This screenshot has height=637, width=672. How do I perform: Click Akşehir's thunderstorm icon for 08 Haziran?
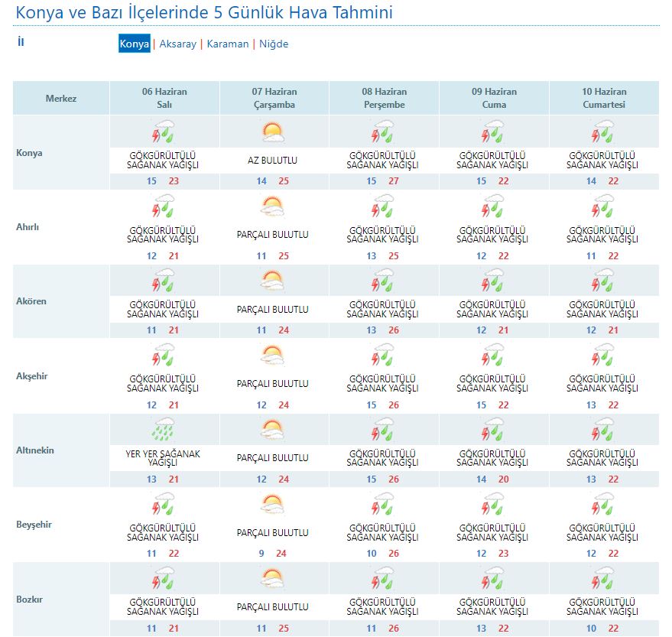(x=383, y=356)
